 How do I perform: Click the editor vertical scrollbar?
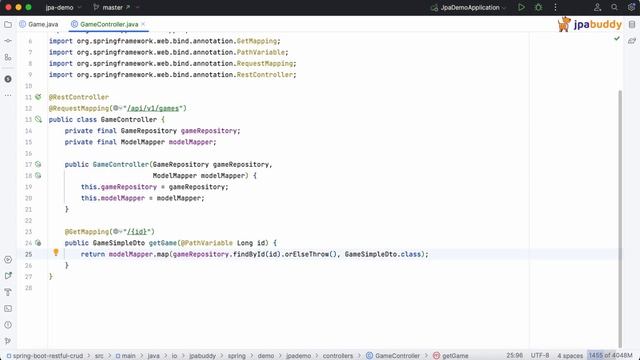[620, 218]
